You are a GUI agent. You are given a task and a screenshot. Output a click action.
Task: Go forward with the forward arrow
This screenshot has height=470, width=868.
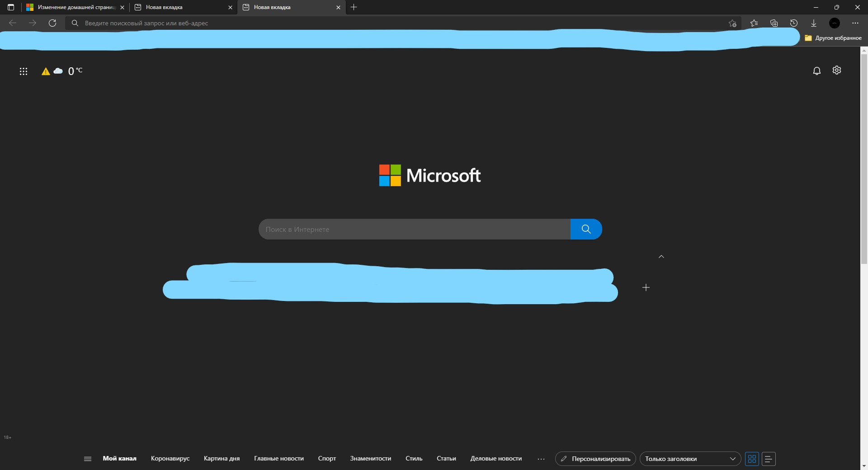point(33,23)
